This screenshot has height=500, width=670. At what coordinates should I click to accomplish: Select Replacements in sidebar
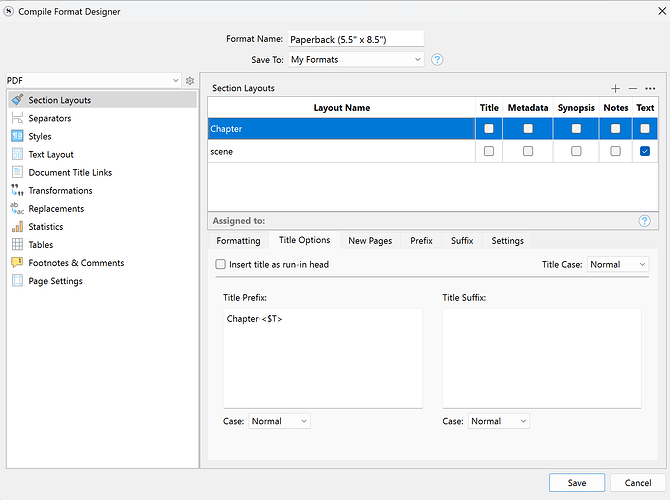pyautogui.click(x=103, y=208)
